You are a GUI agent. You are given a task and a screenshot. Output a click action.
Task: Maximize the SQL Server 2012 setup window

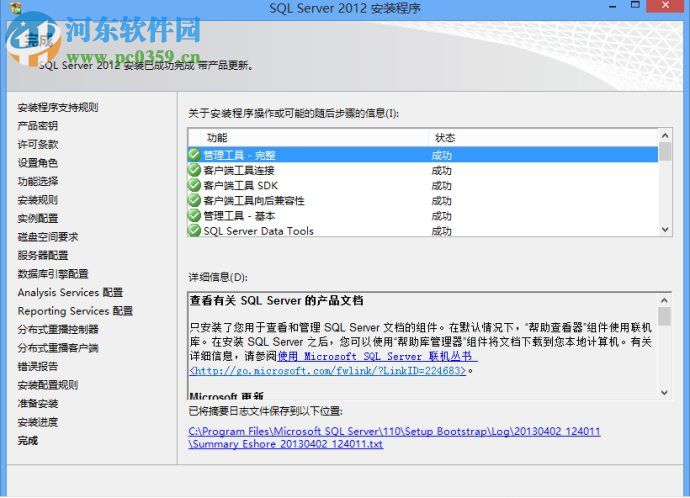635,5
